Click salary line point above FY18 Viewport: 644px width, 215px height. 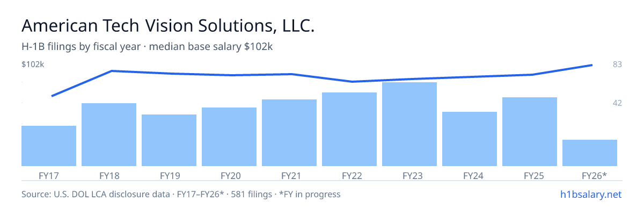(x=112, y=71)
